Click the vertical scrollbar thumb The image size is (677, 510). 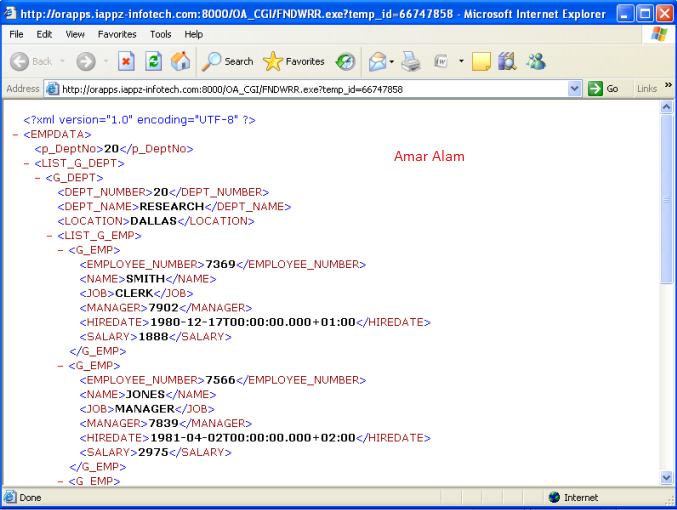[666, 199]
